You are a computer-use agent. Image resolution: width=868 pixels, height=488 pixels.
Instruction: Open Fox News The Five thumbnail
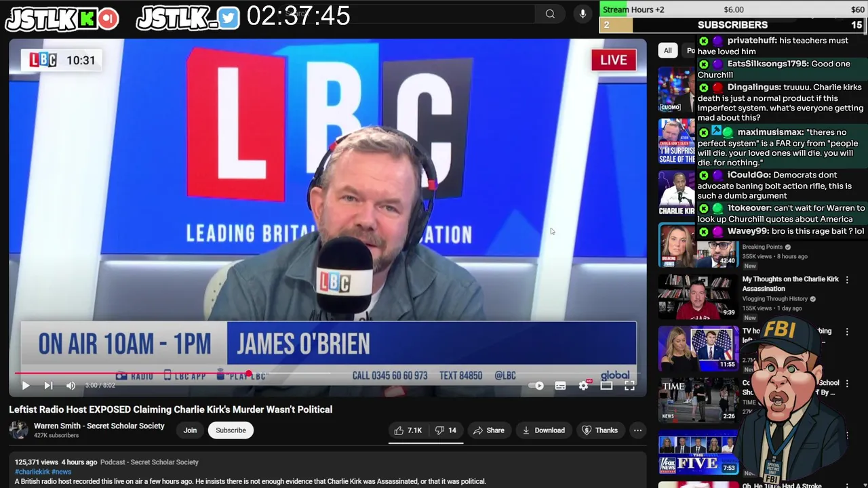pyautogui.click(x=698, y=452)
